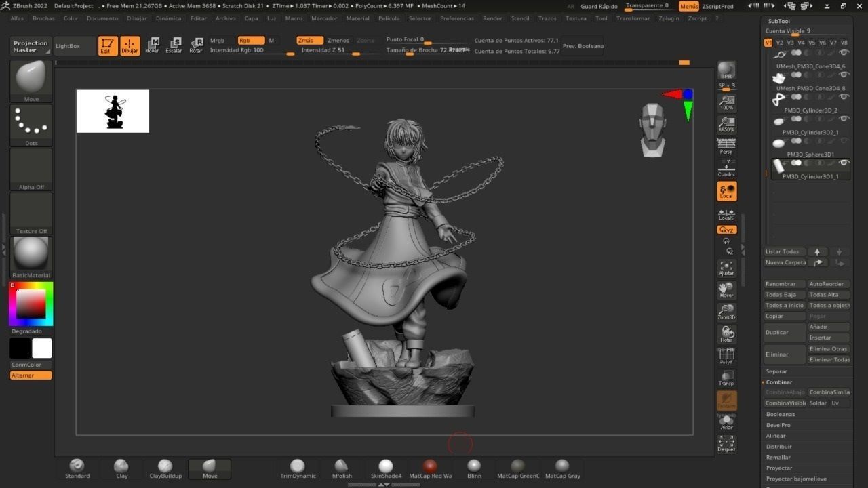
Task: Pick a color in the color picker square
Action: pos(31,304)
